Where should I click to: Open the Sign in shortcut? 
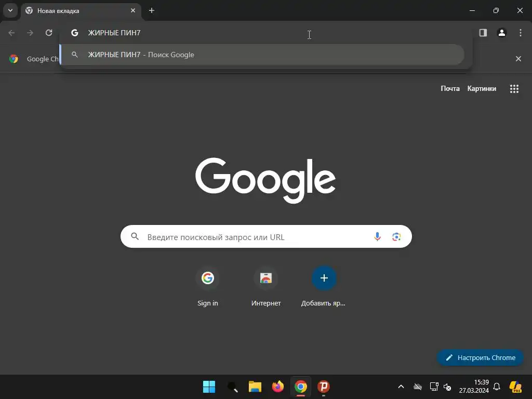(208, 287)
